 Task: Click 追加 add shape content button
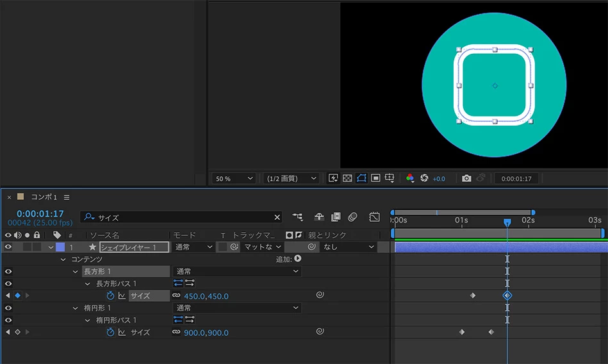click(297, 258)
